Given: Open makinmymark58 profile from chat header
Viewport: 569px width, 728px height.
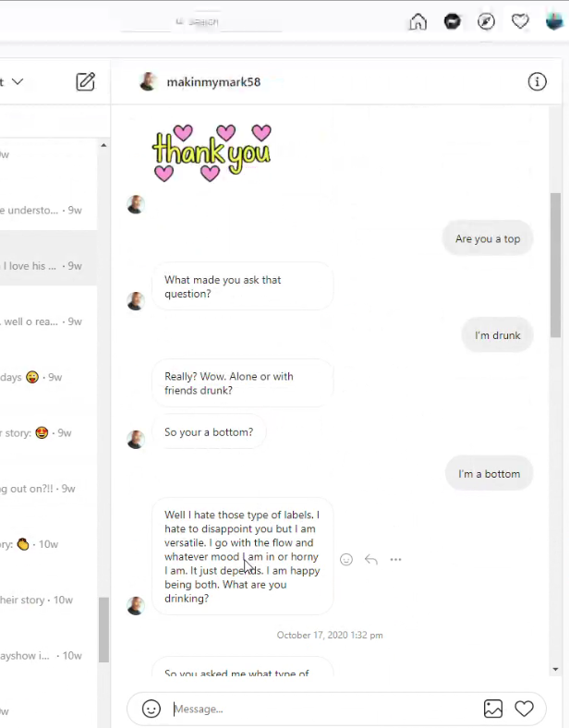Looking at the screenshot, I should pyautogui.click(x=212, y=81).
